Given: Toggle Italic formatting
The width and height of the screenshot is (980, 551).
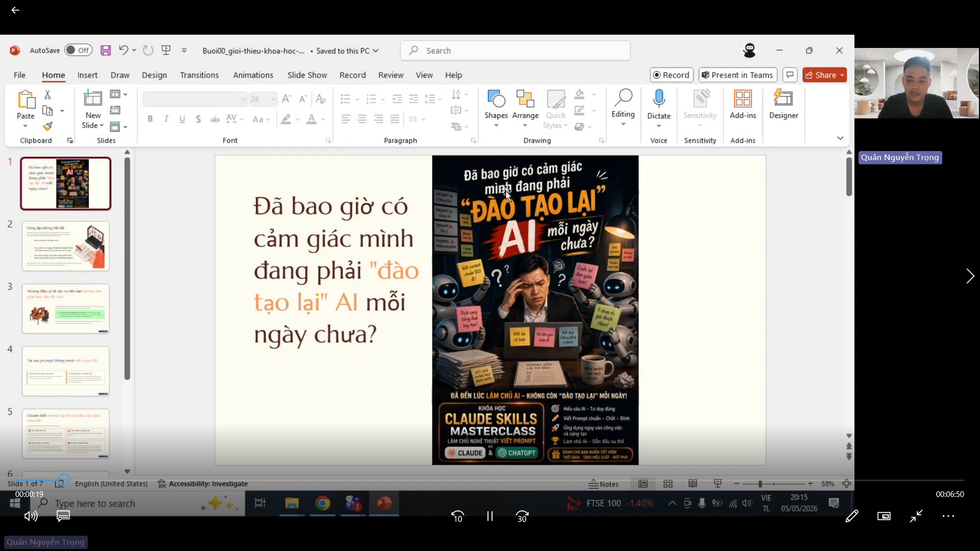Looking at the screenshot, I should (166, 119).
